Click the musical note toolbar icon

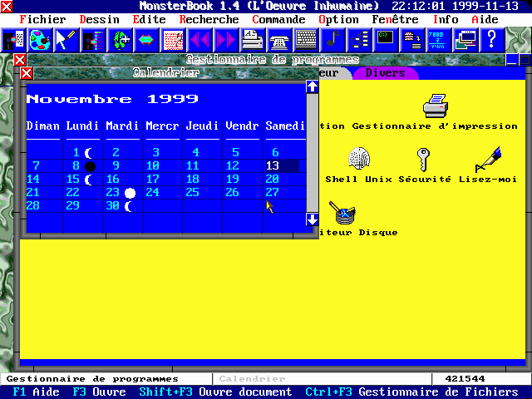(332, 40)
